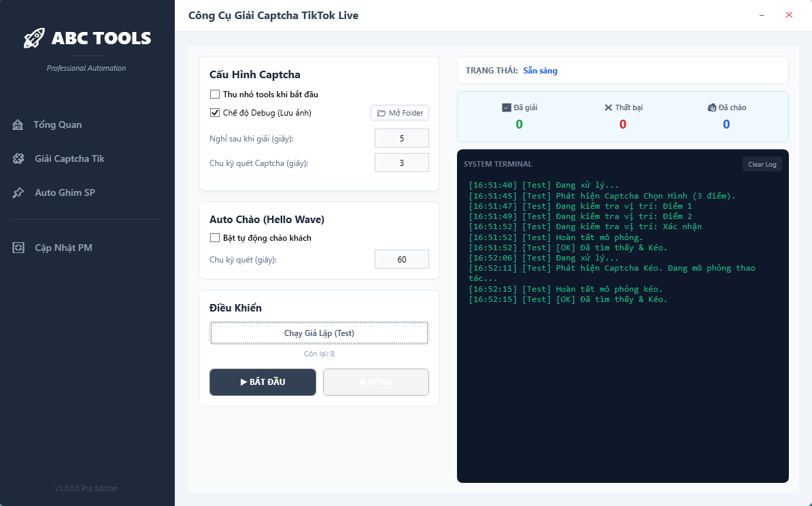This screenshot has width=812, height=506.
Task: Open debug folder with Mở Folder
Action: 400,113
